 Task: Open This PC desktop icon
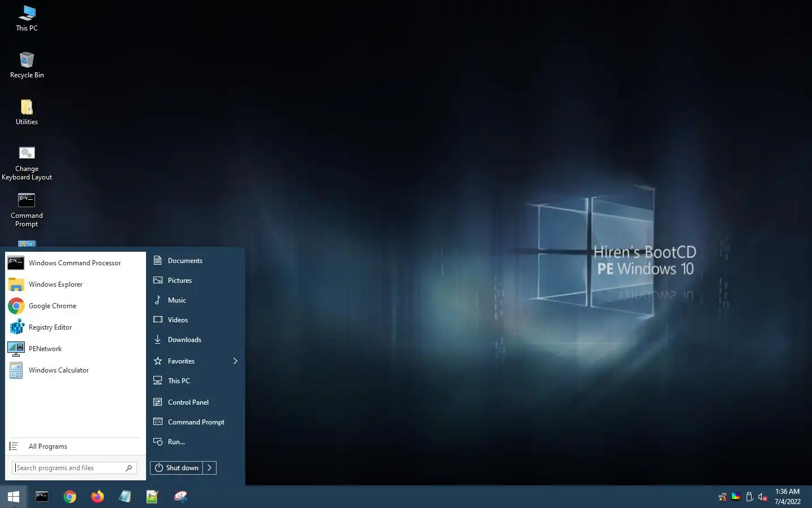coord(27,18)
